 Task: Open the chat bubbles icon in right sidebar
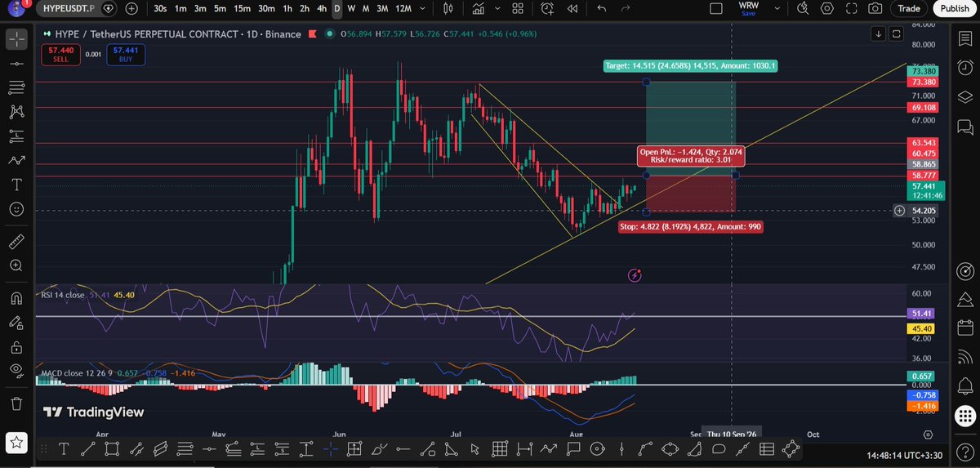965,127
